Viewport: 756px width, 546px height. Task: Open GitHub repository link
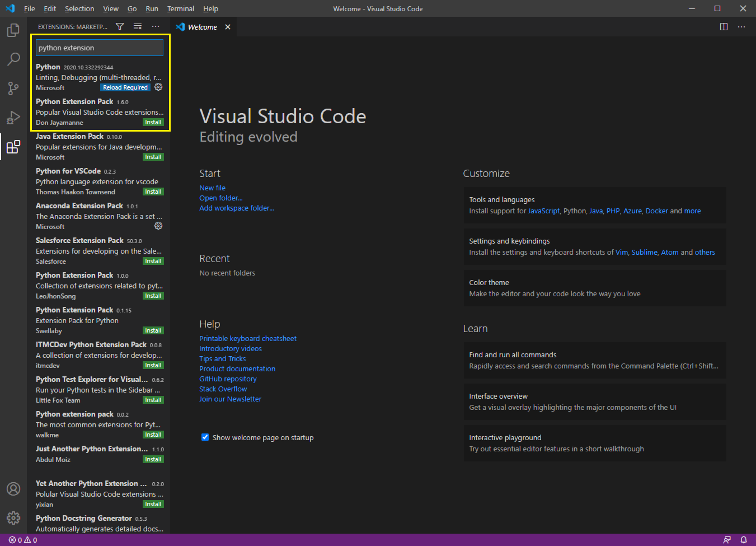[x=228, y=379]
